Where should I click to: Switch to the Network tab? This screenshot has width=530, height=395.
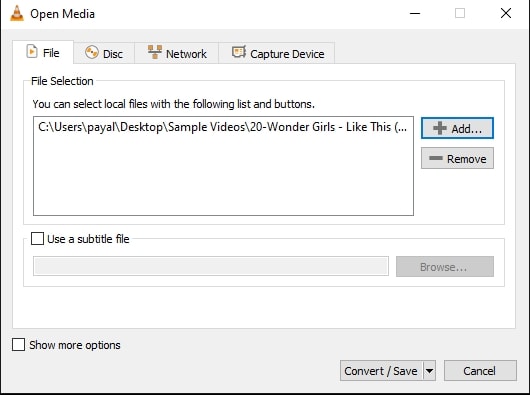177,53
